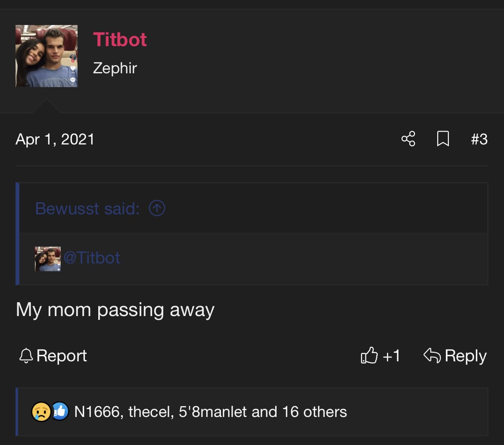Click the thumbs-up +1 like icon
The image size is (504, 445).
[x=369, y=356]
